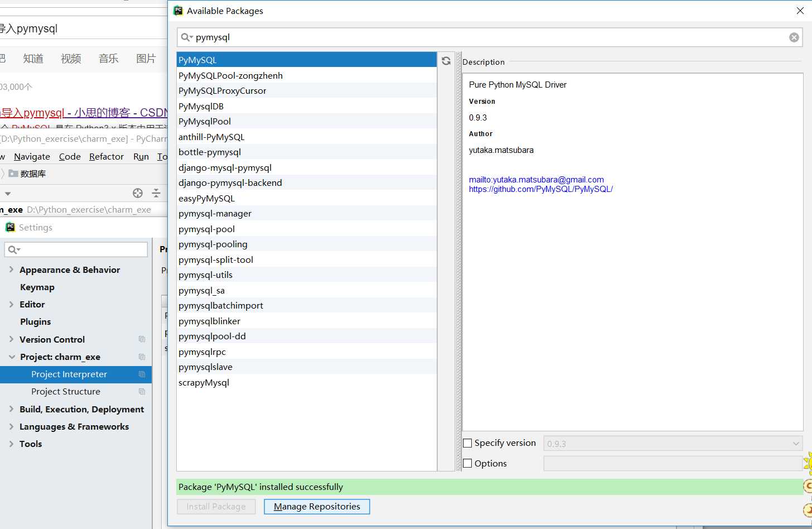Select PyMySQLPool-zongzhenh package
The height and width of the screenshot is (529, 812).
(307, 75)
